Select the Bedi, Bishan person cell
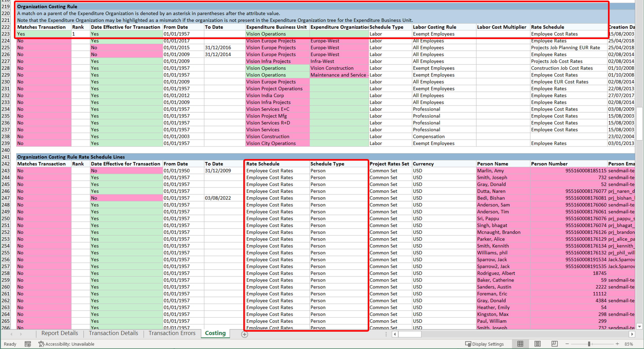644x349 pixels. click(503, 198)
